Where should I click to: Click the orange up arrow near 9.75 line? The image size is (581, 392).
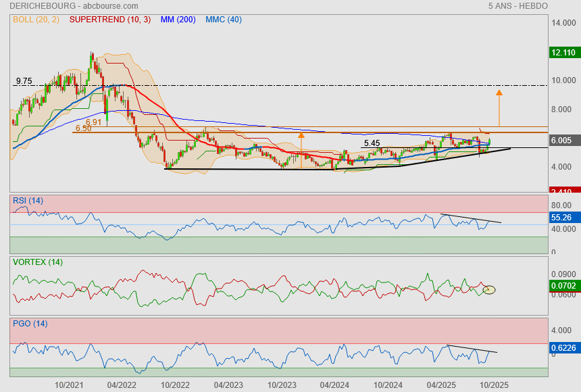[x=499, y=107]
